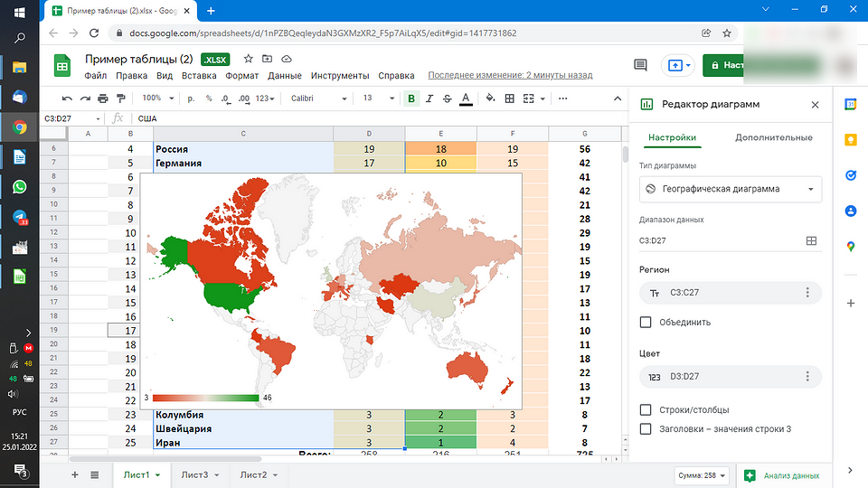The height and width of the screenshot is (488, 868).
Task: Switch to the Дополнительные tab
Action: (x=773, y=137)
